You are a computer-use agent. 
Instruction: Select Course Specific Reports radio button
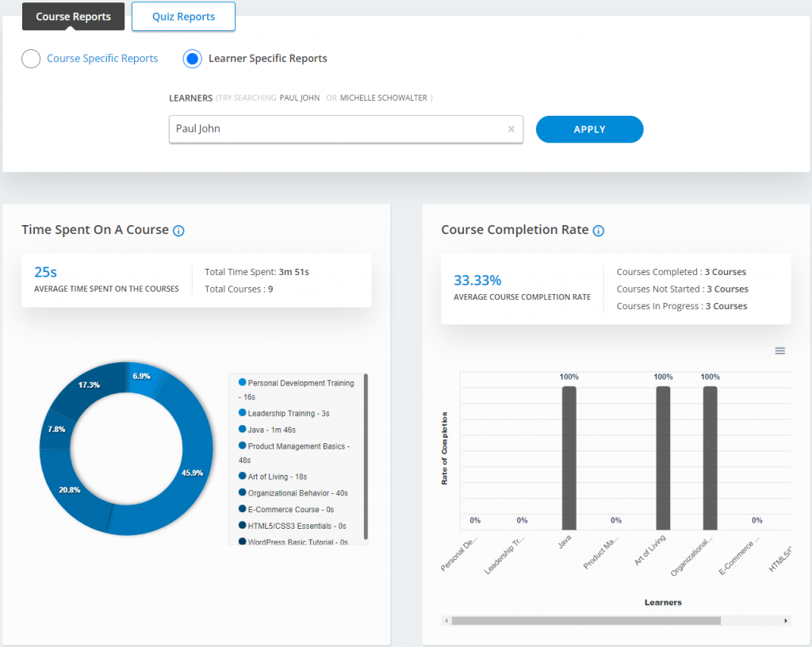click(31, 59)
